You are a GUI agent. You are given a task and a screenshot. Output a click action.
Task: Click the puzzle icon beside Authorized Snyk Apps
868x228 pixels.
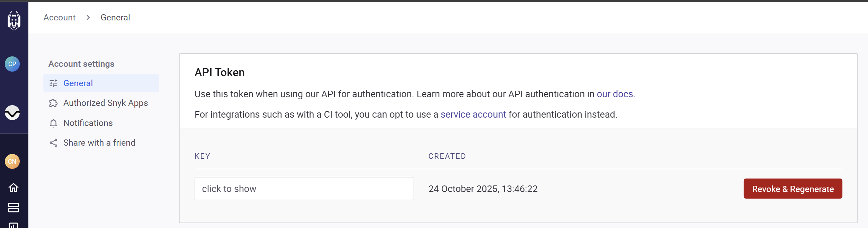[x=53, y=103]
